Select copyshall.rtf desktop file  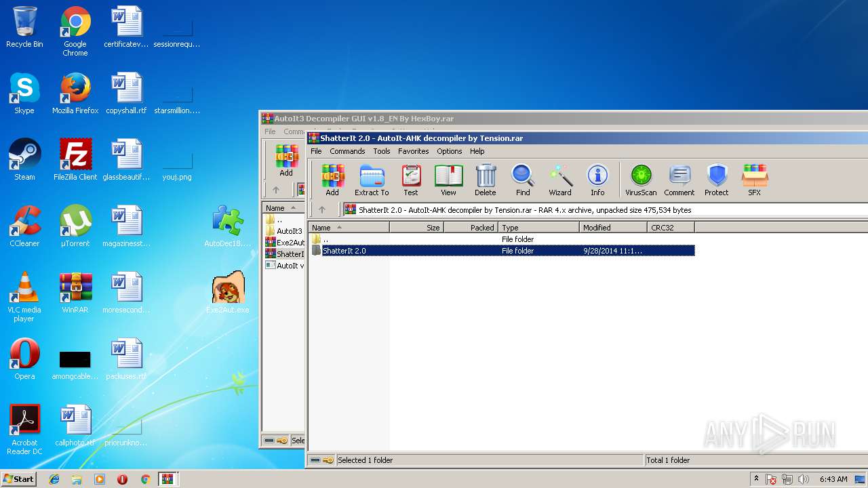pos(126,94)
